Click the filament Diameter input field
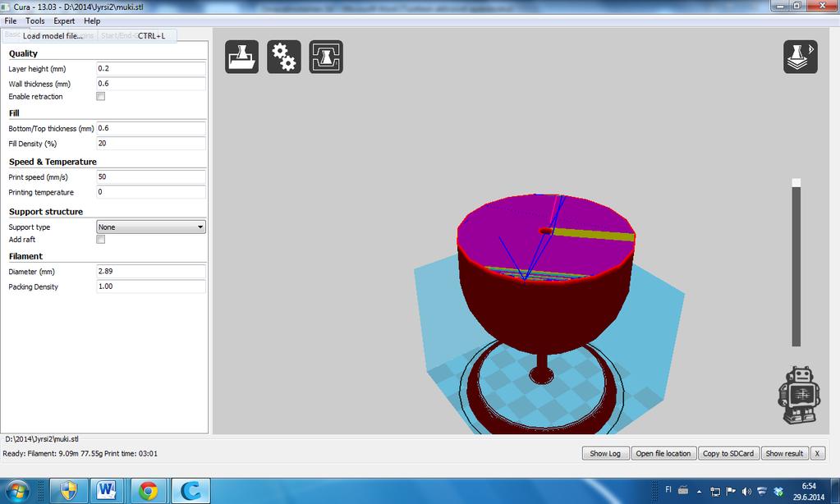This screenshot has width=840, height=504. coord(151,272)
